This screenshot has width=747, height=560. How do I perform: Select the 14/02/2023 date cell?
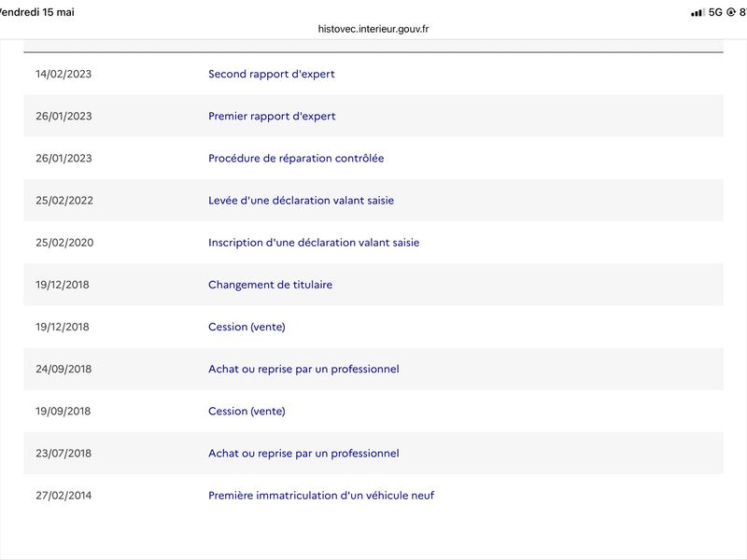tap(63, 74)
